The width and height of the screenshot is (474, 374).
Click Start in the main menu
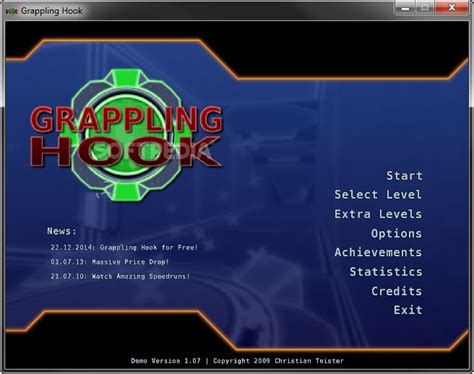tap(404, 176)
